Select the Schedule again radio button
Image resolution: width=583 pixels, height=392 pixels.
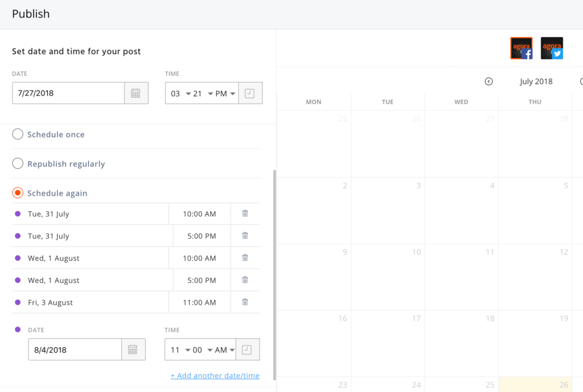pos(18,193)
